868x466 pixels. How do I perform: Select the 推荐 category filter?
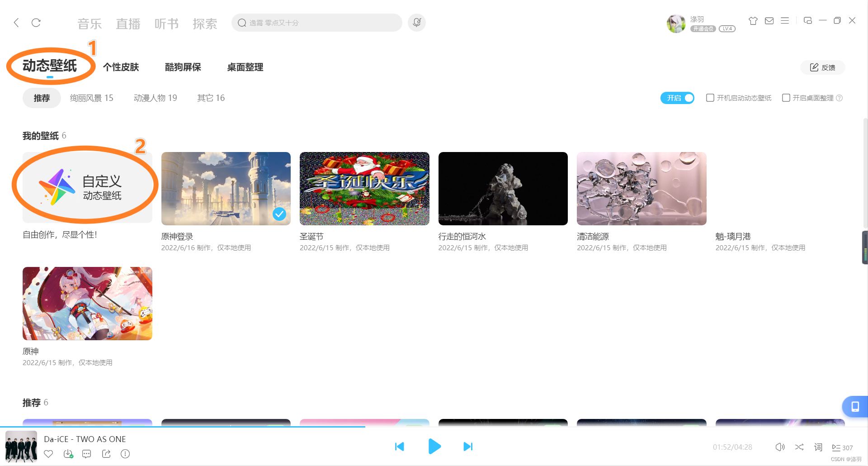pos(42,98)
